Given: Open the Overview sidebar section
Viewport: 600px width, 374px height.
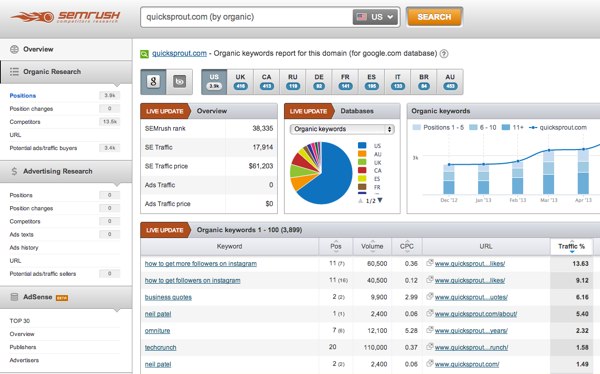Looking at the screenshot, I should click(x=66, y=49).
